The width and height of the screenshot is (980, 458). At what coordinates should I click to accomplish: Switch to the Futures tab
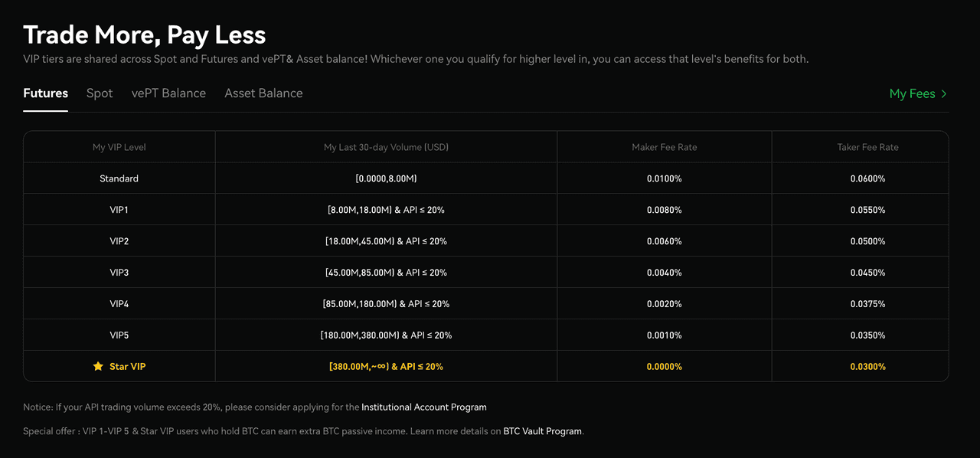45,93
